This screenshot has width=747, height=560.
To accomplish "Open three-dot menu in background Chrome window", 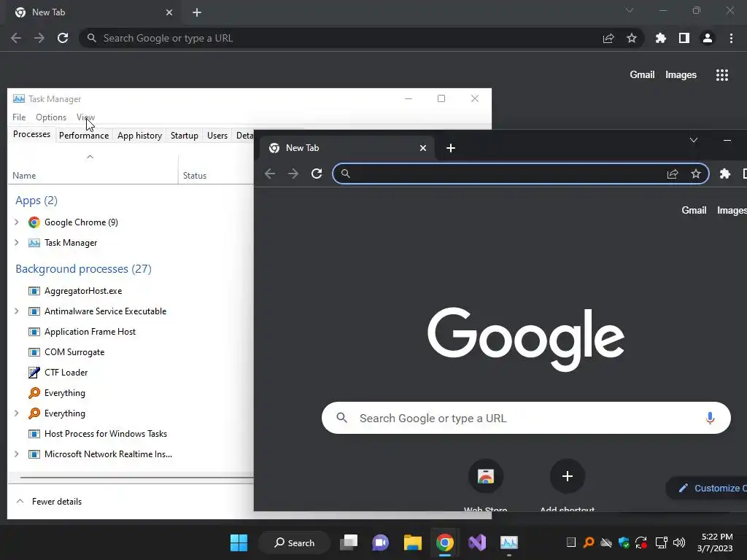I will 731,38.
